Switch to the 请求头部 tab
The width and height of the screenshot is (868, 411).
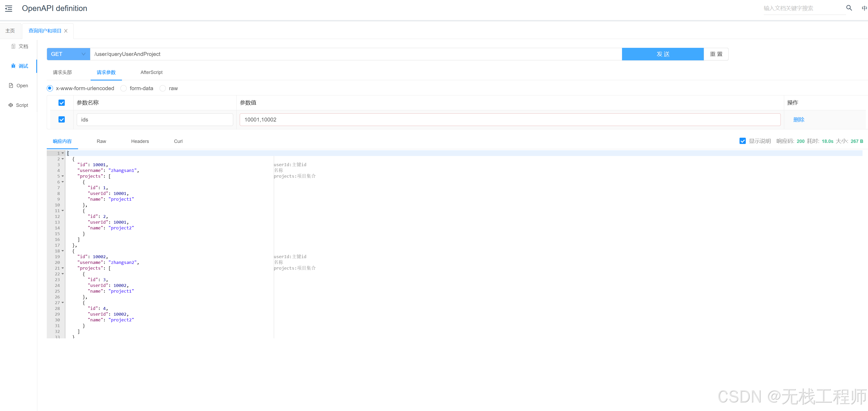tap(62, 72)
